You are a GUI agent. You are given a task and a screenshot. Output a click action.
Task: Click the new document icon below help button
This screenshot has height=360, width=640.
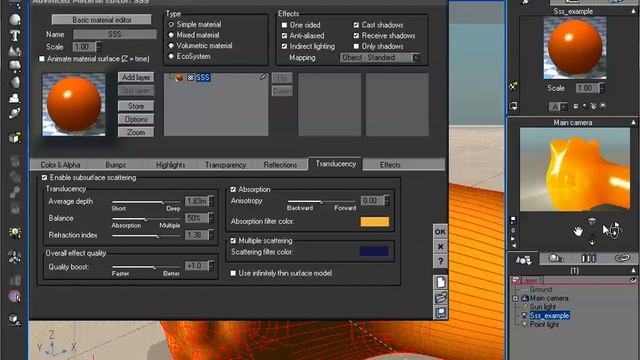point(440,282)
